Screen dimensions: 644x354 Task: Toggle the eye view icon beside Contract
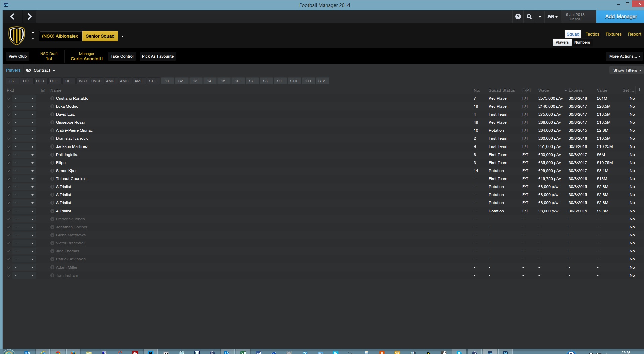[x=29, y=70]
